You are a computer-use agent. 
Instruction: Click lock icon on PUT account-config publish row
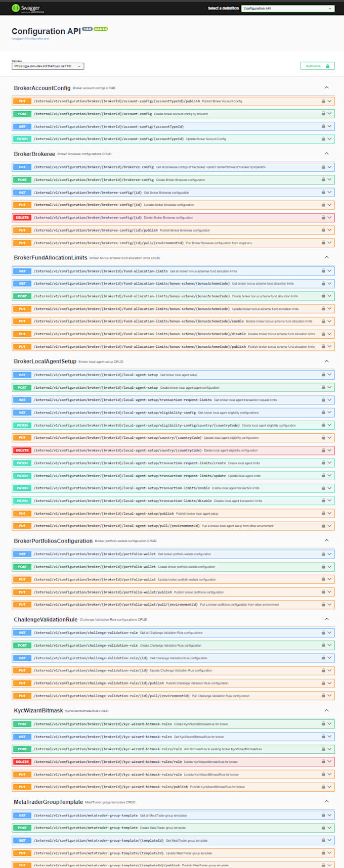point(323,101)
